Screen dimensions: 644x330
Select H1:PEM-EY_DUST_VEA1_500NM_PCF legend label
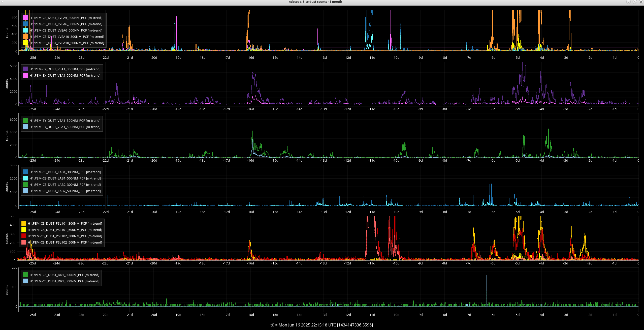coord(65,127)
